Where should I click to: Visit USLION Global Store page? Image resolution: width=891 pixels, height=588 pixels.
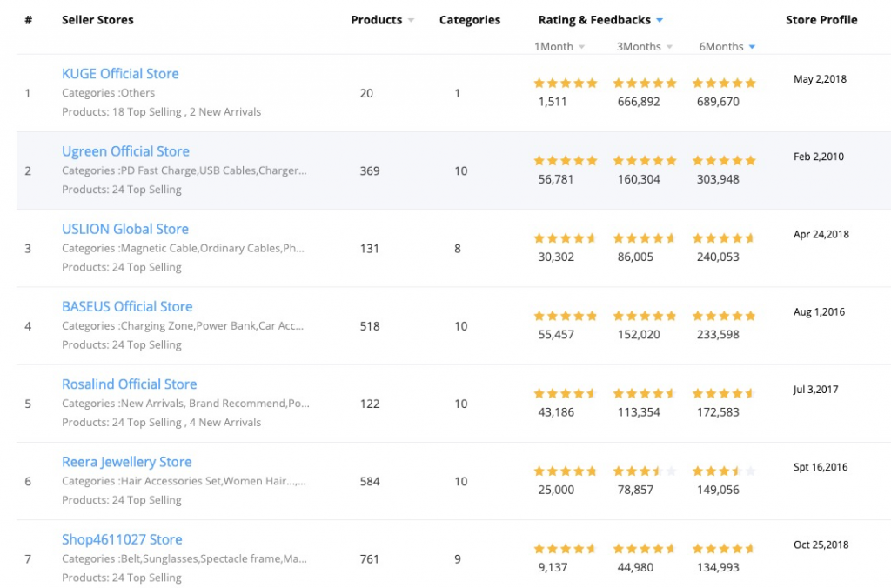coord(125,229)
